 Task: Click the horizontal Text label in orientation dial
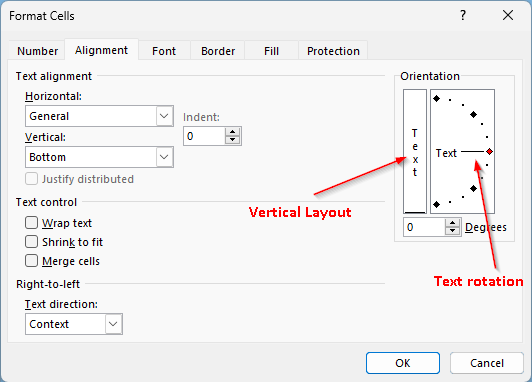coord(446,153)
